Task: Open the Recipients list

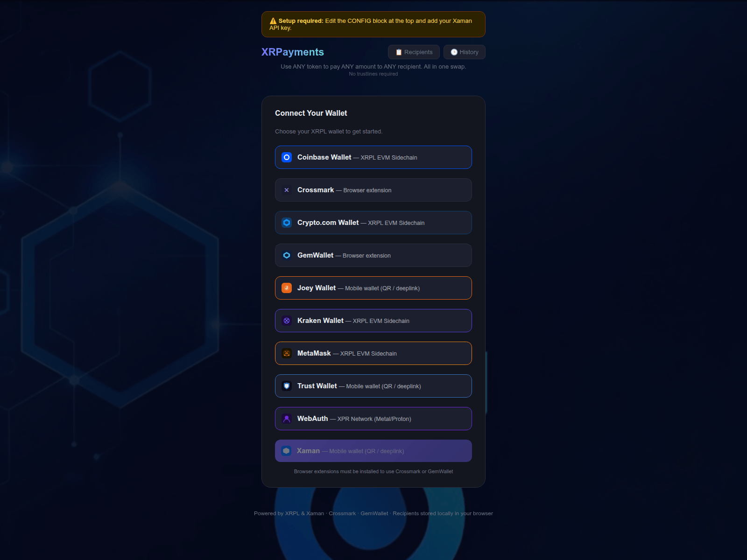Action: tap(414, 52)
